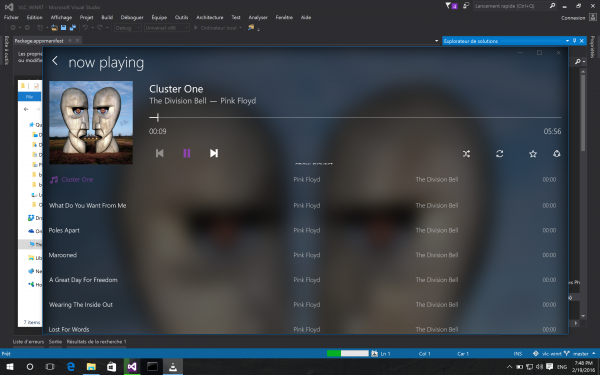600x375 pixels.
Task: Toggle repeat mode in the player
Action: pyautogui.click(x=499, y=154)
